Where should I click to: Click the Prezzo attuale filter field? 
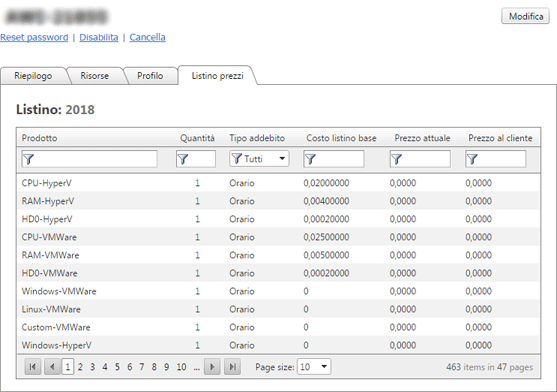click(x=420, y=159)
